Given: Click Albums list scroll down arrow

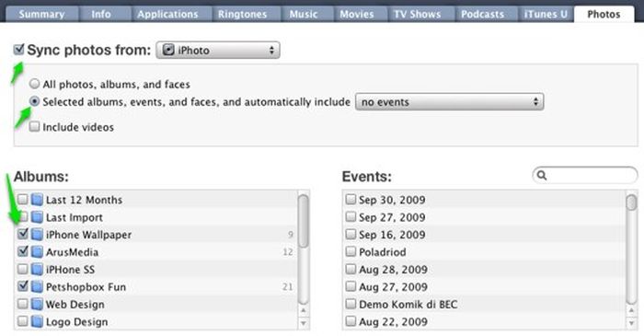Looking at the screenshot, I should 303,323.
